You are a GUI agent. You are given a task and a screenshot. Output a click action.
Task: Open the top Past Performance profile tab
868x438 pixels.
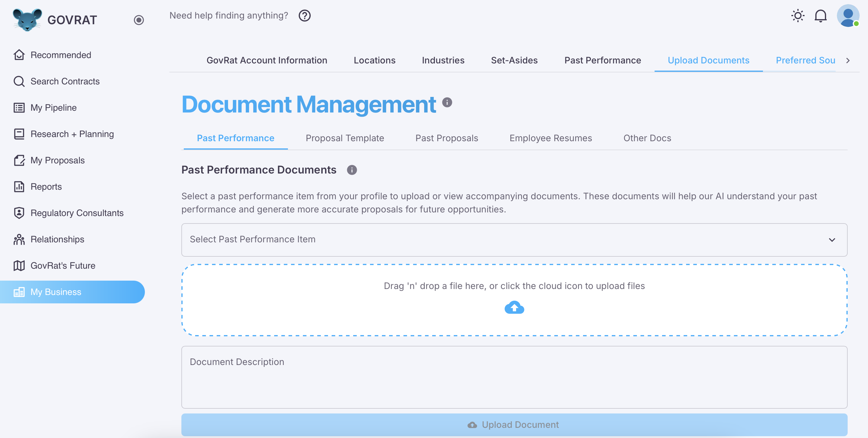click(603, 60)
